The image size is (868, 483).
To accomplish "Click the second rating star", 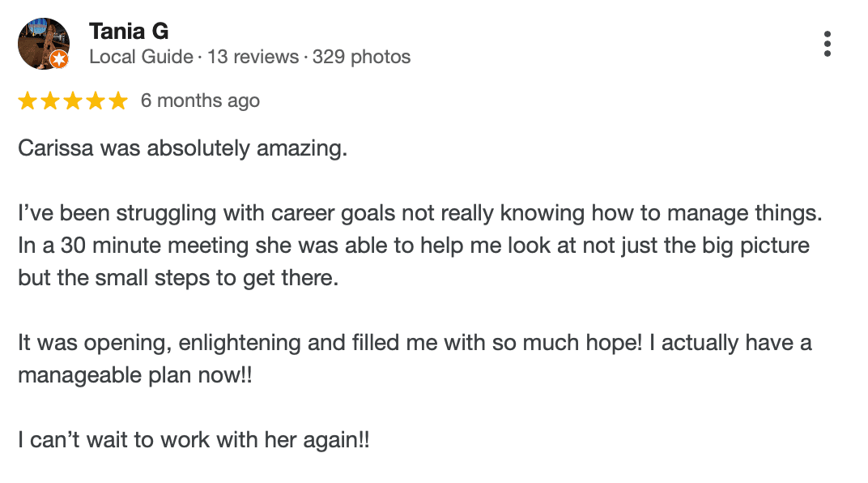I will (50, 101).
